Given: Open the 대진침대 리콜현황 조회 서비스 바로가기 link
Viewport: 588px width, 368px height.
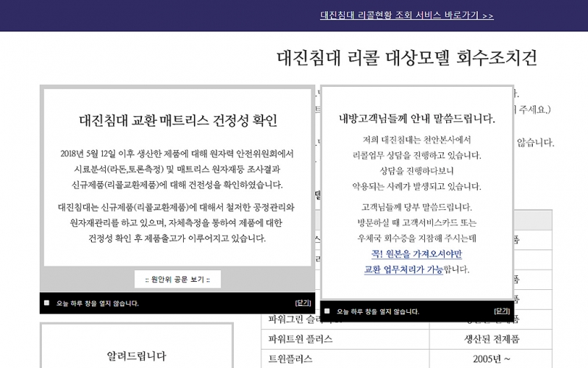Looking at the screenshot, I should point(406,15).
